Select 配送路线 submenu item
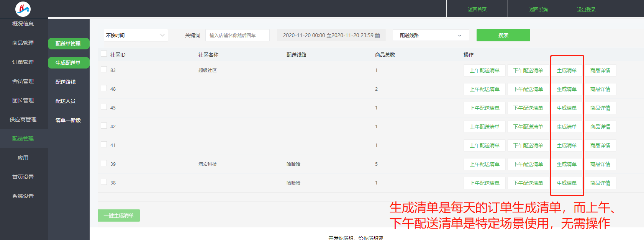This screenshot has height=240, width=644. [66, 82]
